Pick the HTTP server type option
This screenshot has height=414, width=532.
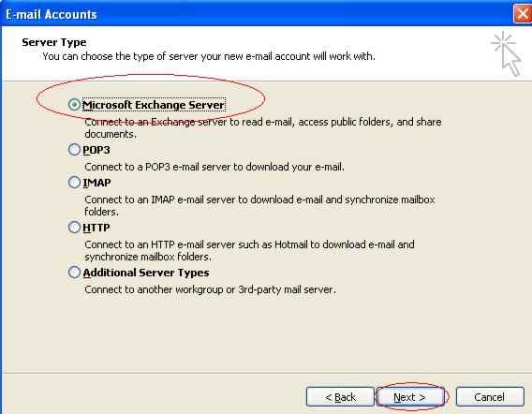[x=74, y=227]
